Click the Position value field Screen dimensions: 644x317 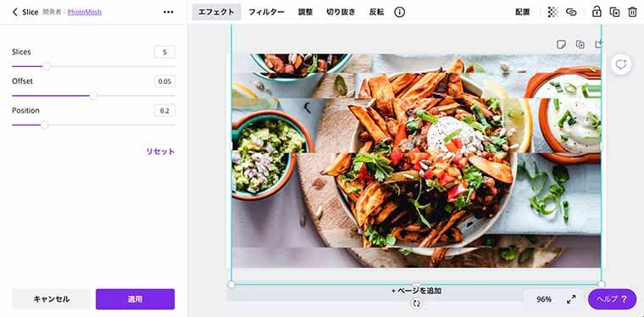164,110
